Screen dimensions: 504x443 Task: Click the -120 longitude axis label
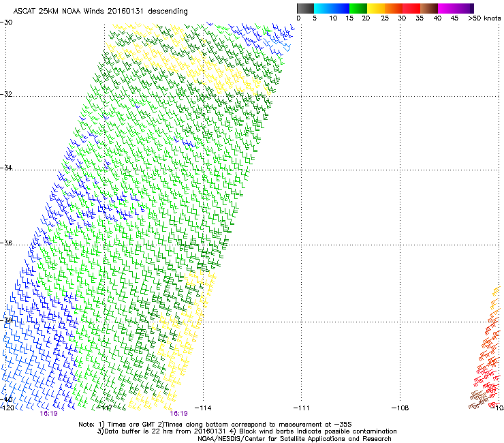coord(7,408)
